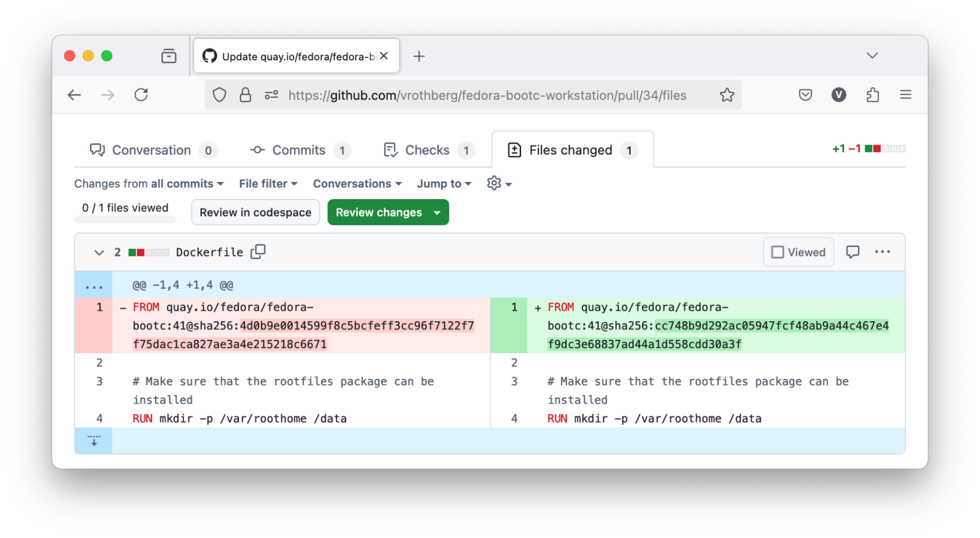This screenshot has height=538, width=980.
Task: Bookmark this page with the star icon
Action: pyautogui.click(x=727, y=95)
